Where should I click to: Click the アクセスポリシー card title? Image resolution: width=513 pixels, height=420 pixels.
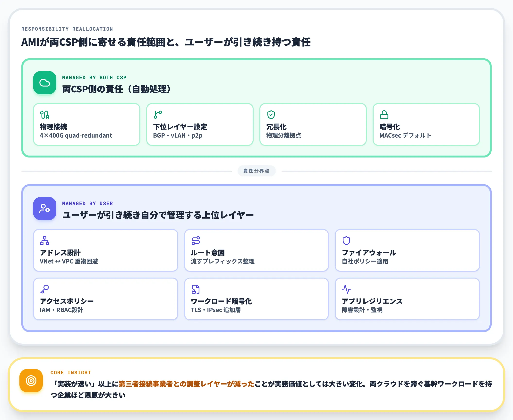point(67,301)
